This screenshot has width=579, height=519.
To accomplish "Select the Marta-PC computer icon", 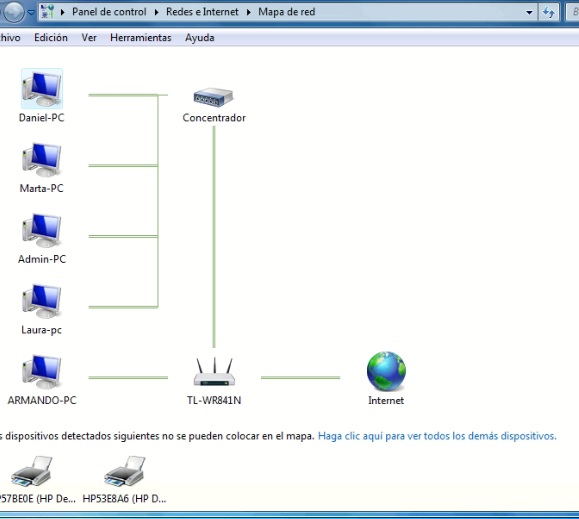I will 42,160.
